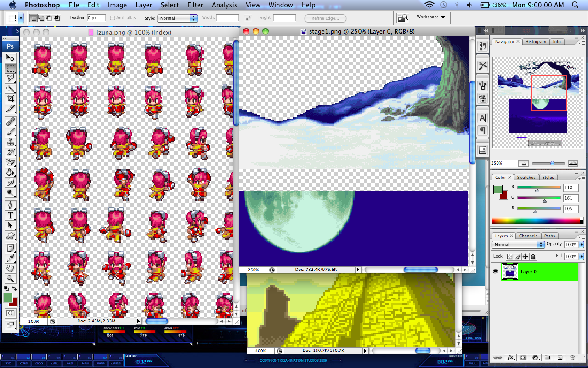
Task: Pick the Magic Wand tool
Action: click(10, 89)
